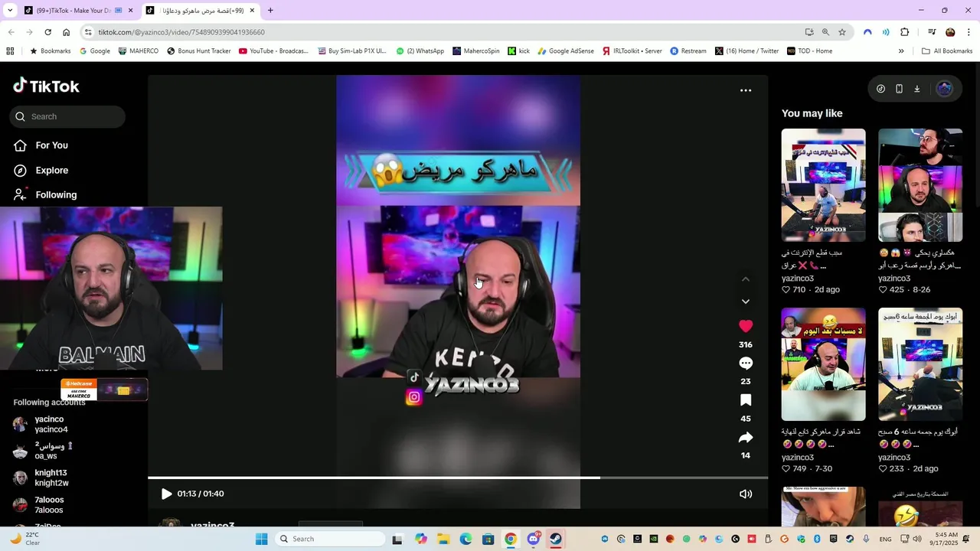Open the Chrome apps grid shortcut

click(10, 51)
